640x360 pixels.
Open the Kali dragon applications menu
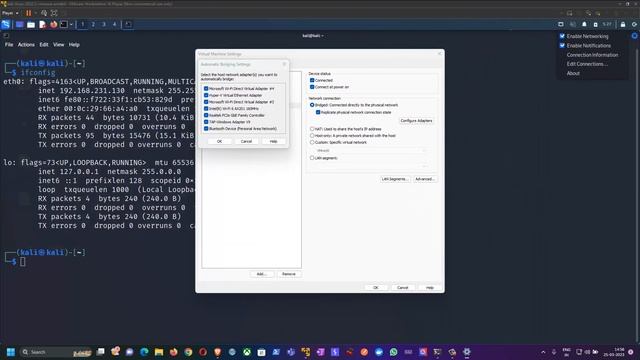coord(6,24)
